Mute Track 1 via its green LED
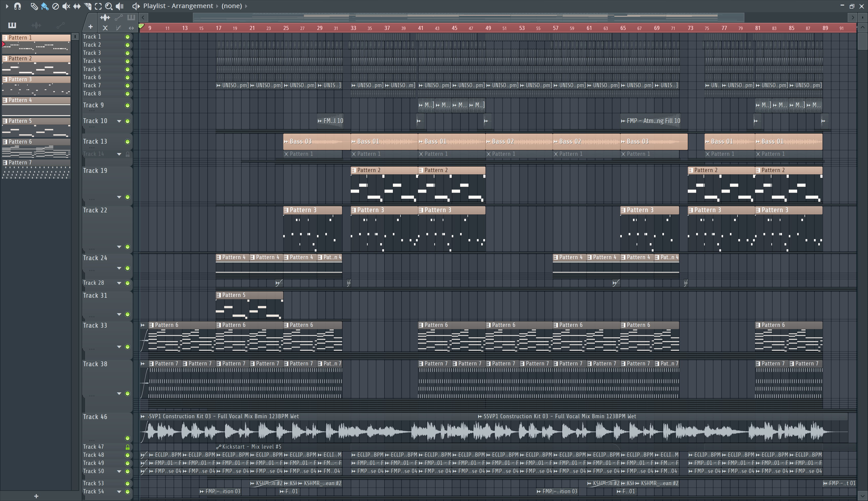The width and height of the screenshot is (868, 501). (x=128, y=37)
